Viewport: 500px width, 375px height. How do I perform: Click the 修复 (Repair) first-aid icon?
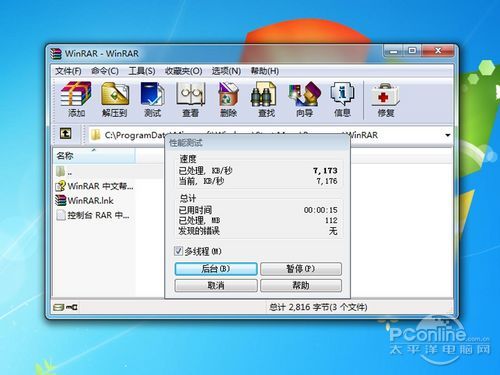pos(386,99)
